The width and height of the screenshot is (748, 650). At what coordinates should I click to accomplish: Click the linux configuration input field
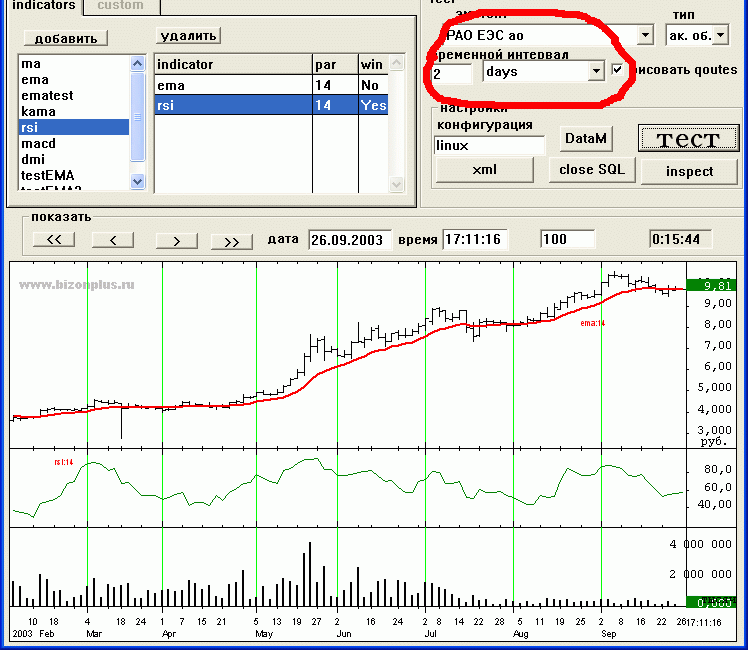click(x=489, y=146)
